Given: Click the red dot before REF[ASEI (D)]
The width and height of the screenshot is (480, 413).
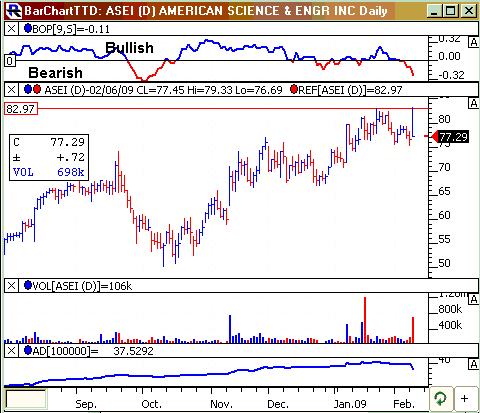Looking at the screenshot, I should 294,89.
